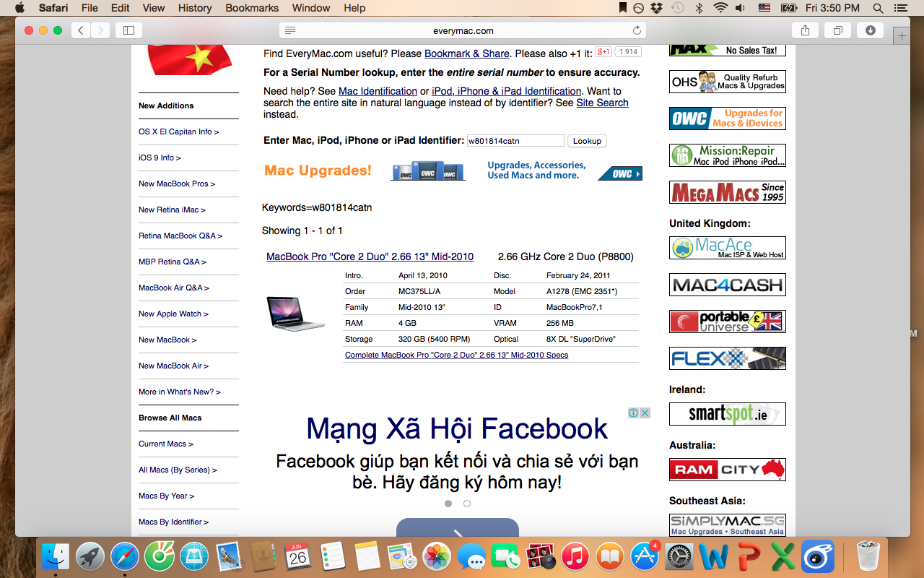The width and height of the screenshot is (924, 578).
Task: Open the View menu
Action: (154, 8)
